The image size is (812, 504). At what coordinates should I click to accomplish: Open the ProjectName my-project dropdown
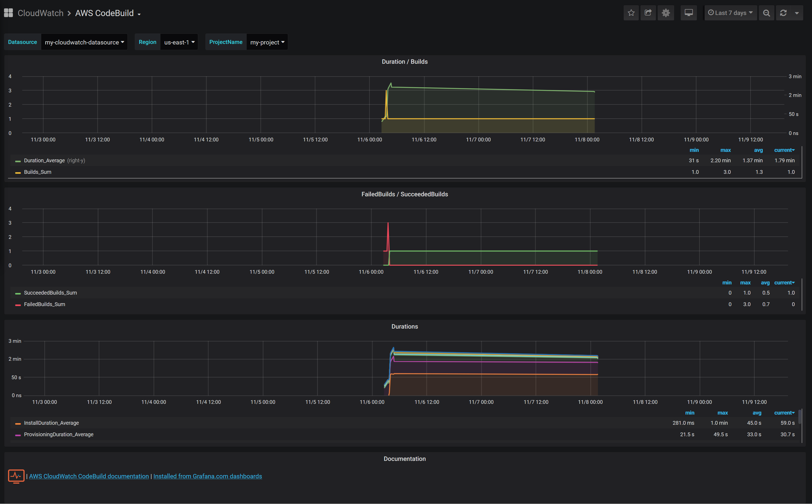tap(267, 42)
